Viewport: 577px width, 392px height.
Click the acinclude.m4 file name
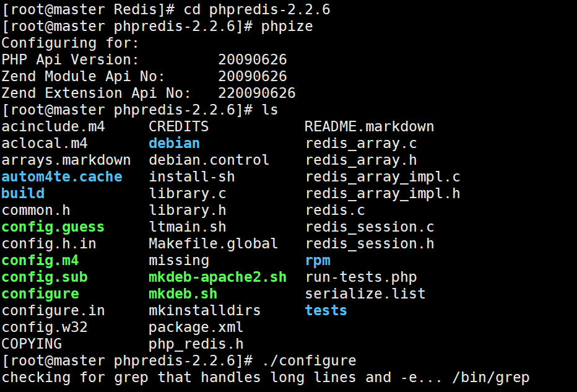(53, 126)
